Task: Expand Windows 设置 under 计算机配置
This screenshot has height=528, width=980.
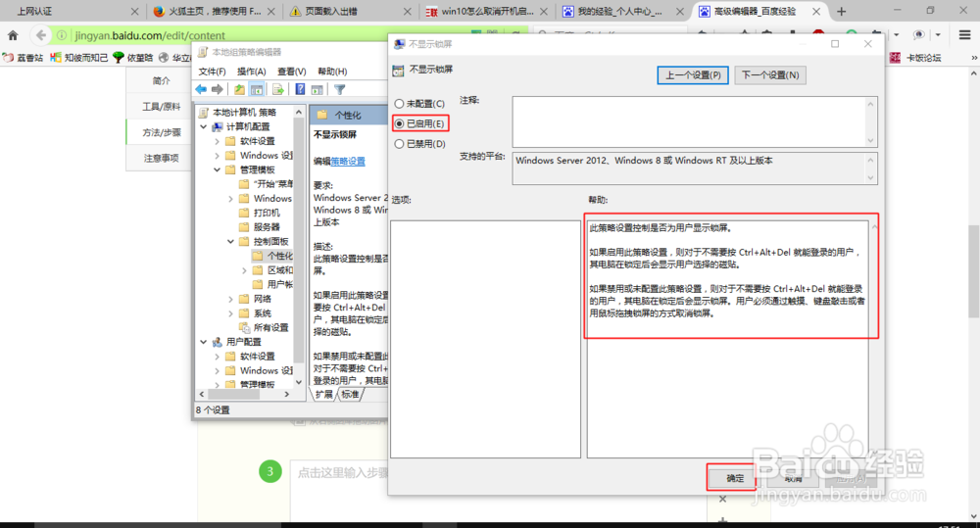Action: [x=218, y=155]
